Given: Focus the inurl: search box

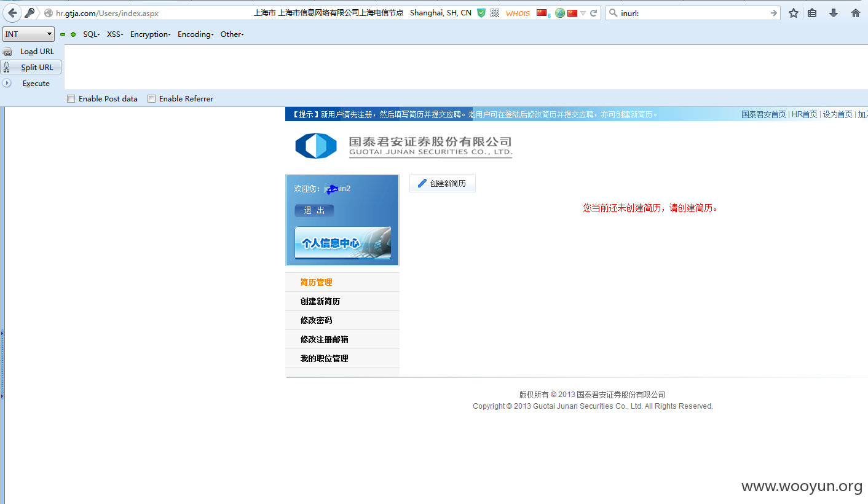Looking at the screenshot, I should coord(693,13).
